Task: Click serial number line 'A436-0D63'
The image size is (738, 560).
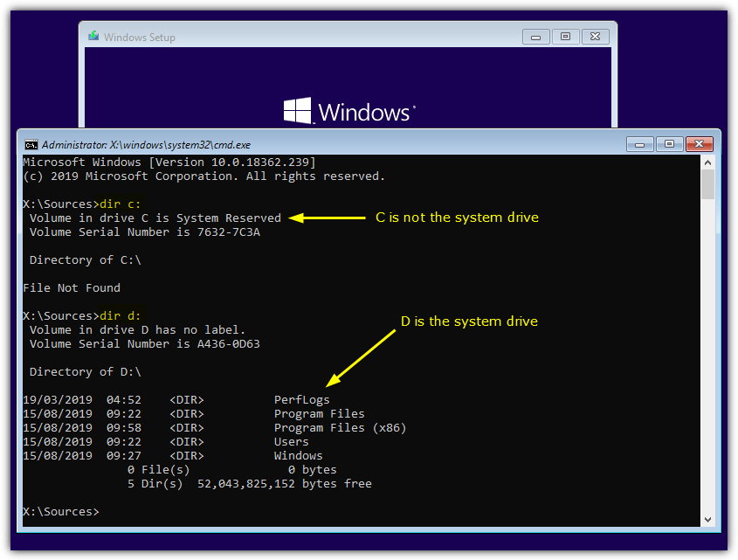Action: pyautogui.click(x=144, y=344)
